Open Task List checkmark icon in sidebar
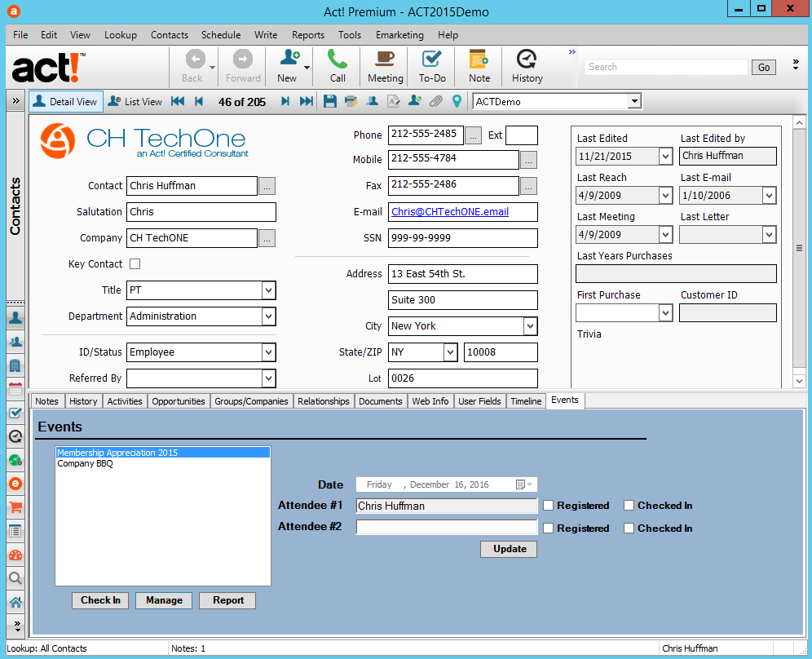The width and height of the screenshot is (812, 659). [x=15, y=413]
